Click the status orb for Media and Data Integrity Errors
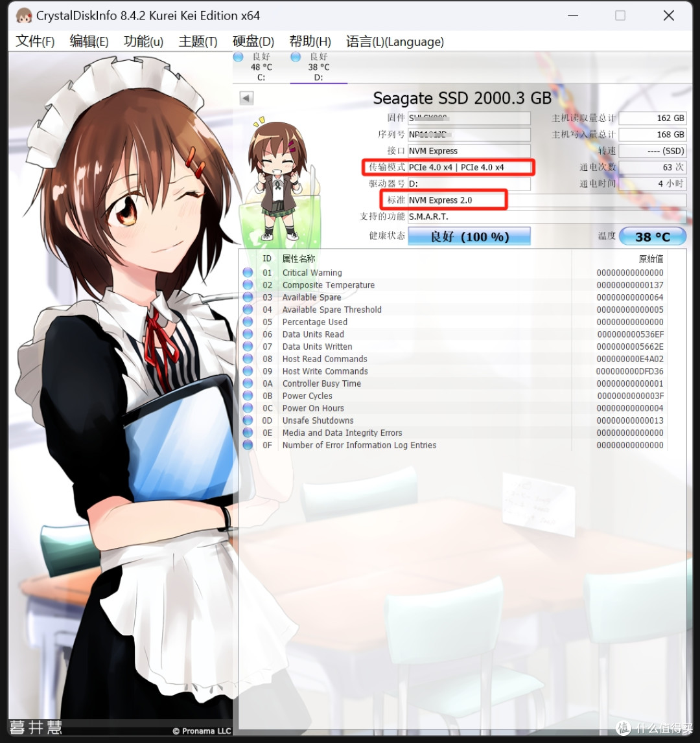The height and width of the screenshot is (743, 700). 248,433
